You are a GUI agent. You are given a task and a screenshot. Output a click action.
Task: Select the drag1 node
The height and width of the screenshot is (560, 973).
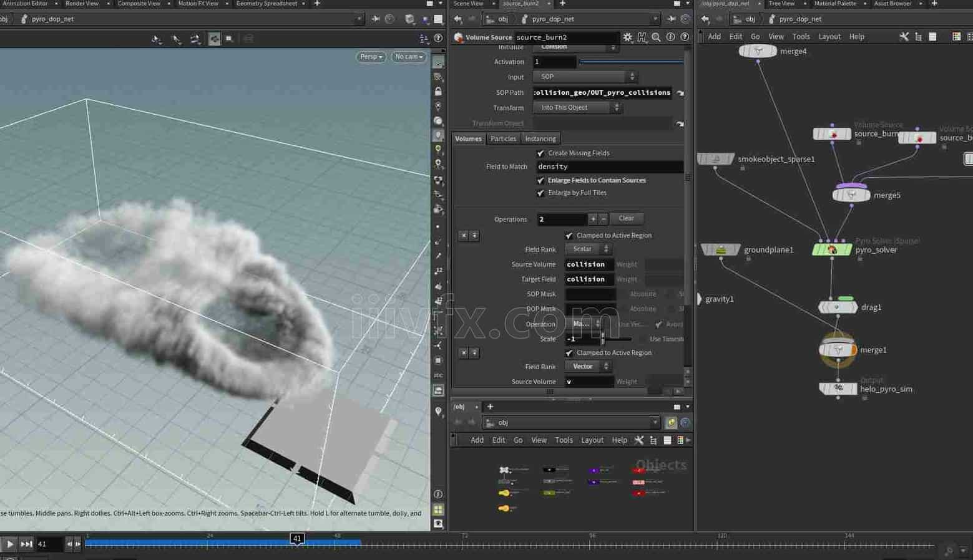pyautogui.click(x=838, y=307)
